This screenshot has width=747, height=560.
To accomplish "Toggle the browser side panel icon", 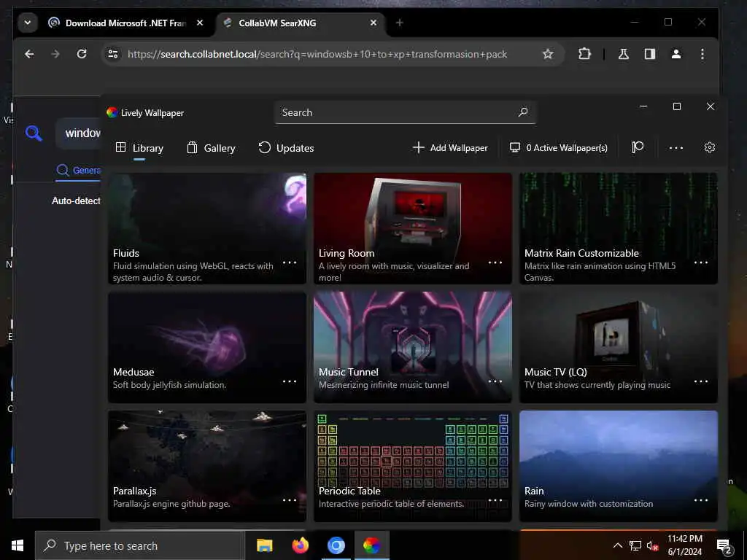I will click(650, 54).
